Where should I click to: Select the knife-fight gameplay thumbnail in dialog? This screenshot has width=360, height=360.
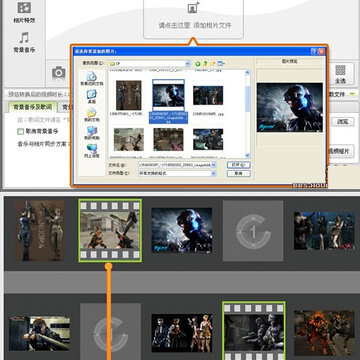129,139
